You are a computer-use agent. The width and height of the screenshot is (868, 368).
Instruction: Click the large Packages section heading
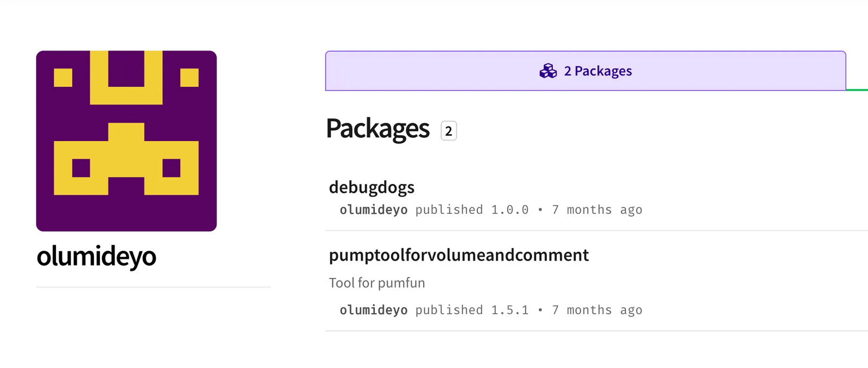(x=378, y=129)
